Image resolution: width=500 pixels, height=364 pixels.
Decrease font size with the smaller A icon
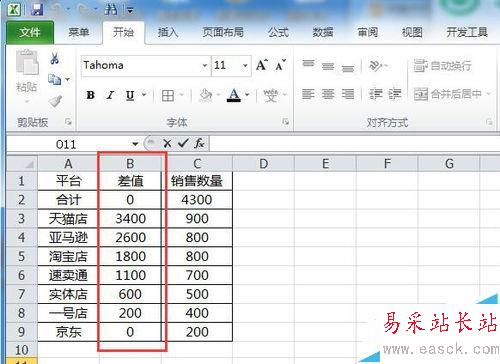[x=280, y=65]
